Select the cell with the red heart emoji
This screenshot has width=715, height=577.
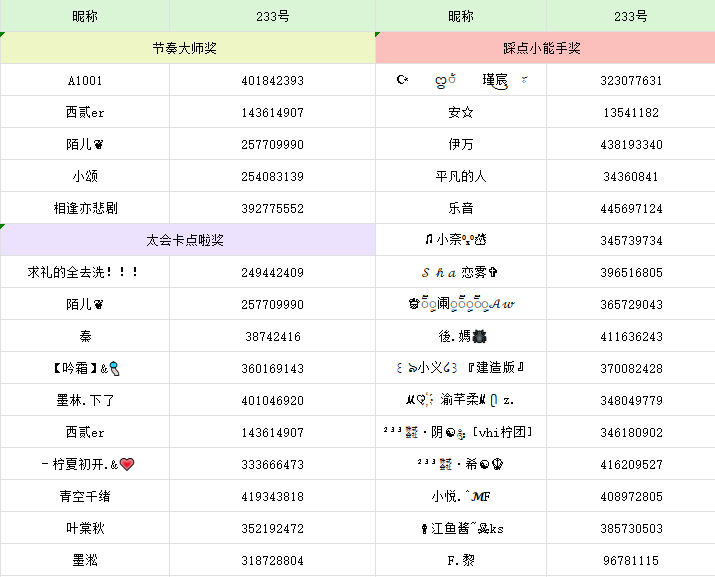click(x=85, y=464)
